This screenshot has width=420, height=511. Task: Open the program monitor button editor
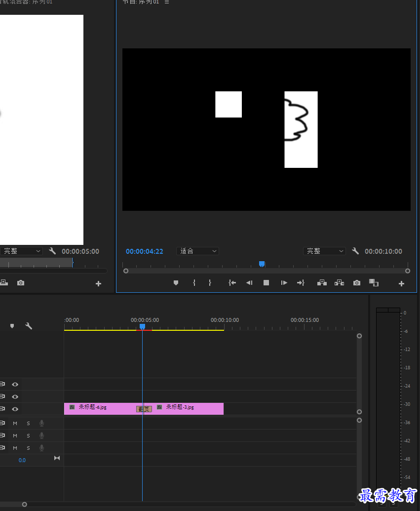[401, 284]
